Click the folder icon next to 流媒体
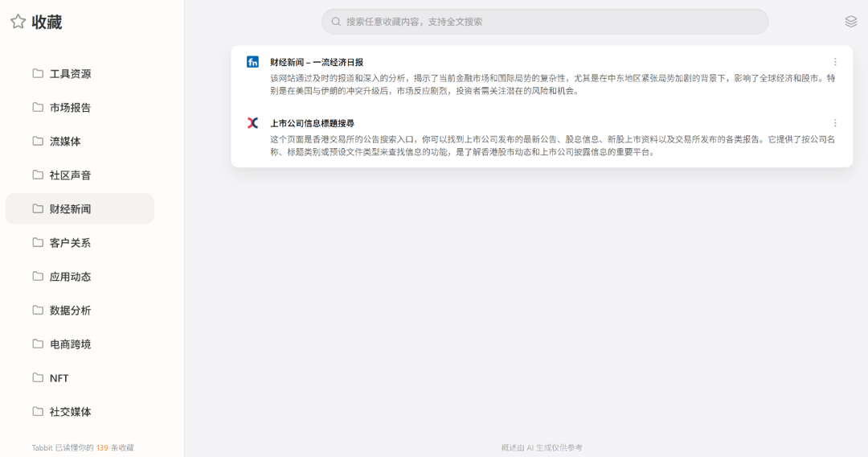The height and width of the screenshot is (457, 868). tap(38, 141)
